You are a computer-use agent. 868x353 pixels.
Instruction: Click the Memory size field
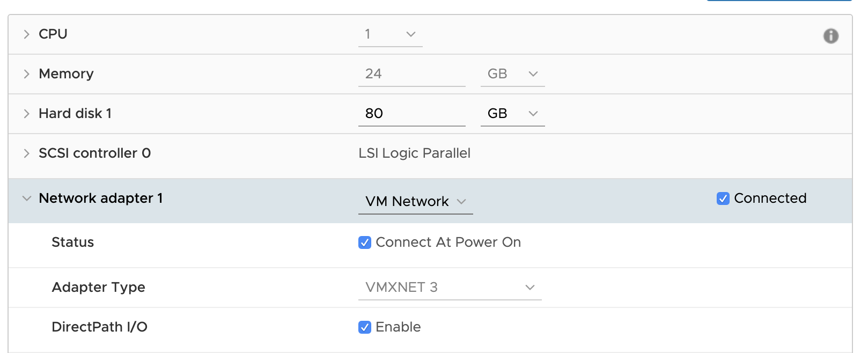pos(411,74)
